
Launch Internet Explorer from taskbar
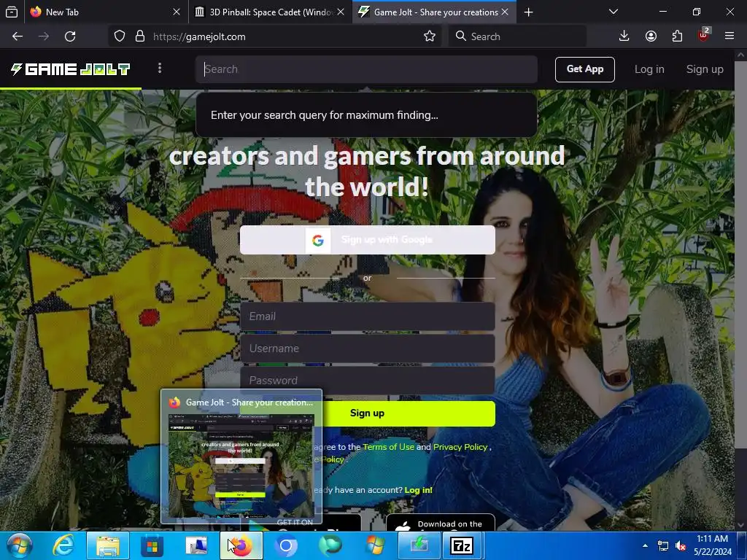[63, 545]
